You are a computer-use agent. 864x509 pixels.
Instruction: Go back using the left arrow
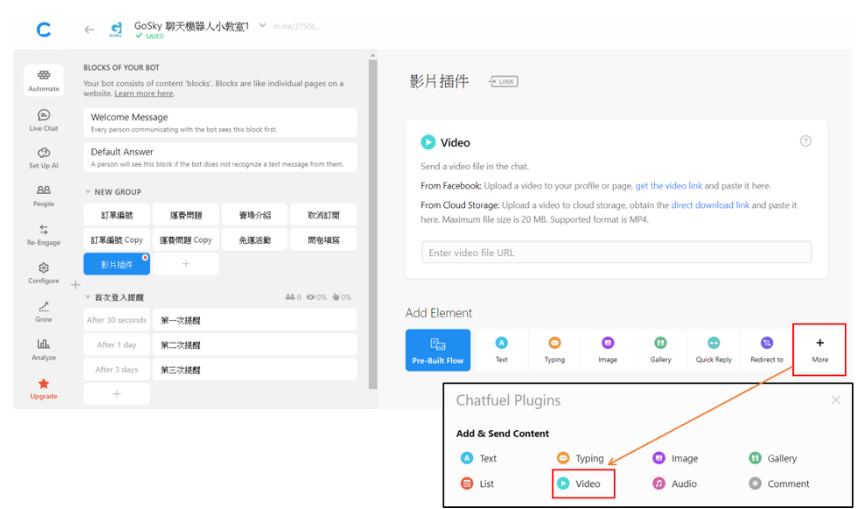click(89, 29)
